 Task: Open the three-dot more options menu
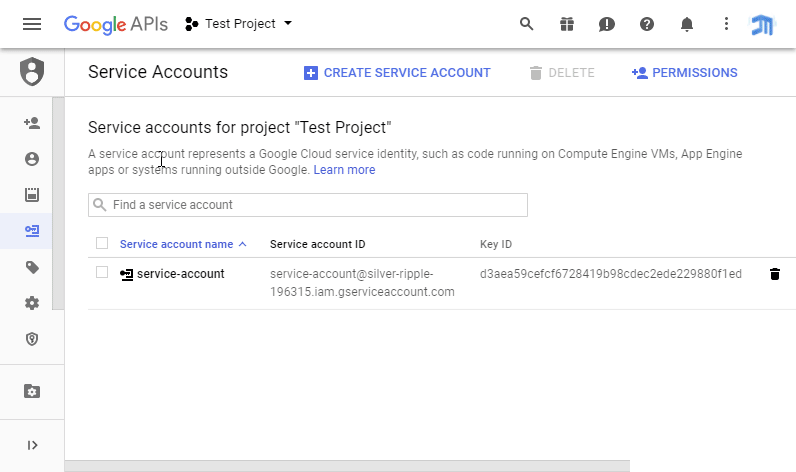(x=727, y=24)
